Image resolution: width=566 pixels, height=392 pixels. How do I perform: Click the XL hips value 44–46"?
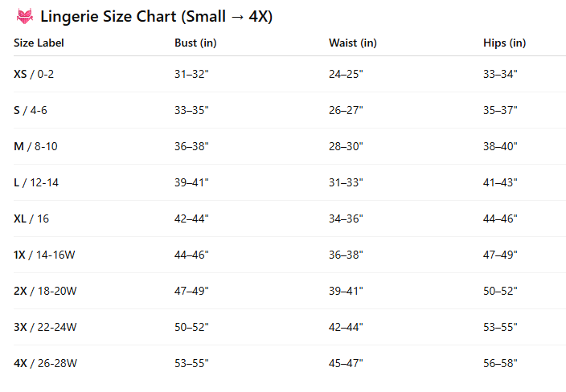click(x=500, y=218)
